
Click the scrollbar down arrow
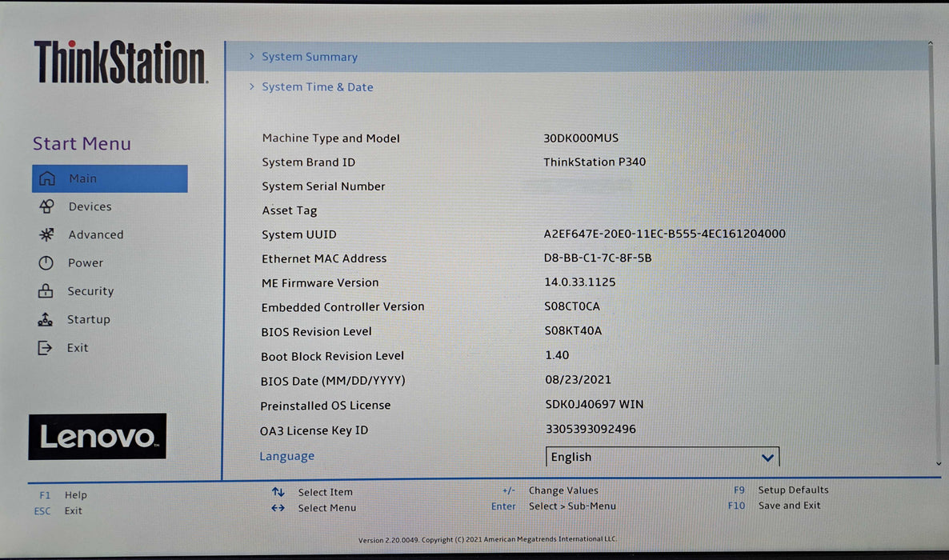click(939, 464)
